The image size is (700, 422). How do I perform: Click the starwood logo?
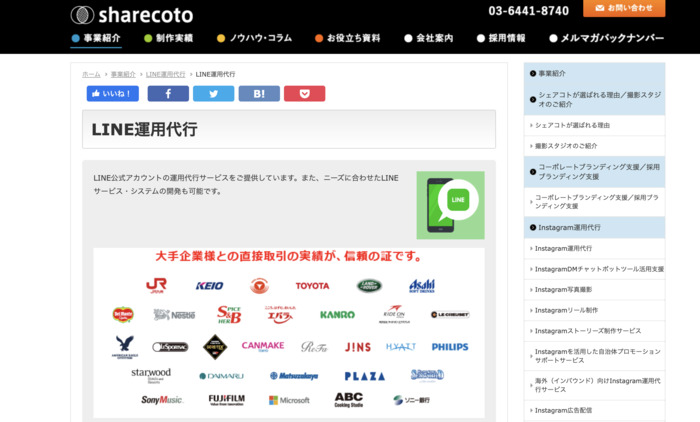click(x=151, y=375)
